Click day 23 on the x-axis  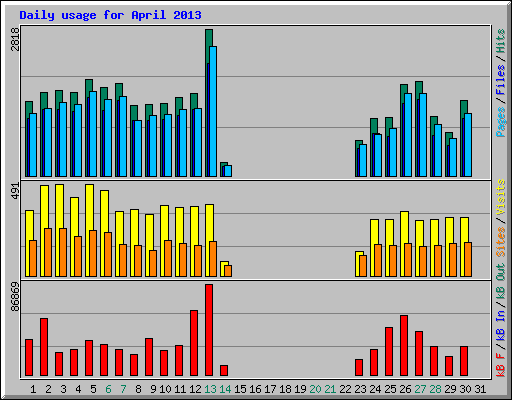[x=360, y=389]
